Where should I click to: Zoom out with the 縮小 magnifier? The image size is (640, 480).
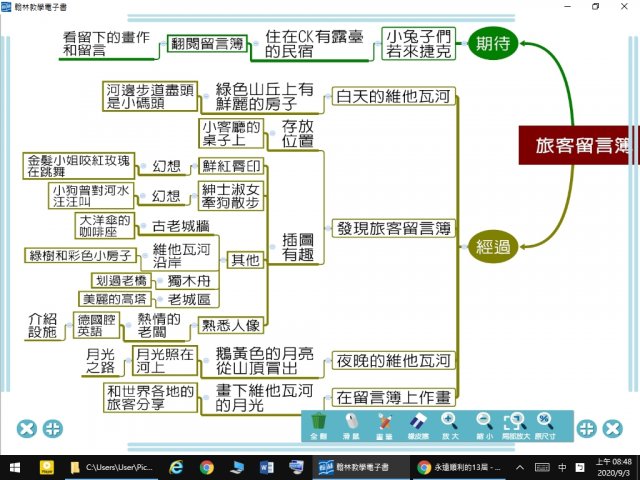tap(484, 422)
